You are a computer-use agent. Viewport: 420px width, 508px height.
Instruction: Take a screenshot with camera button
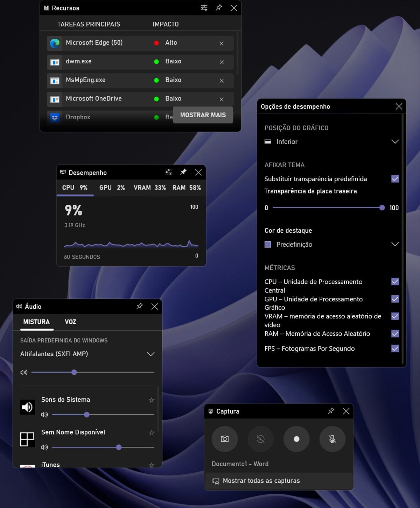[225, 439]
